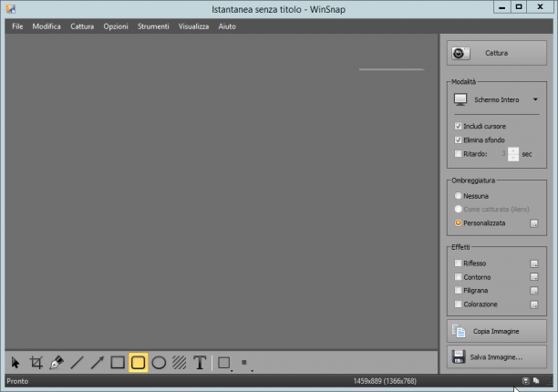558x392 pixels.
Task: Open the Cattura menu
Action: [x=82, y=26]
